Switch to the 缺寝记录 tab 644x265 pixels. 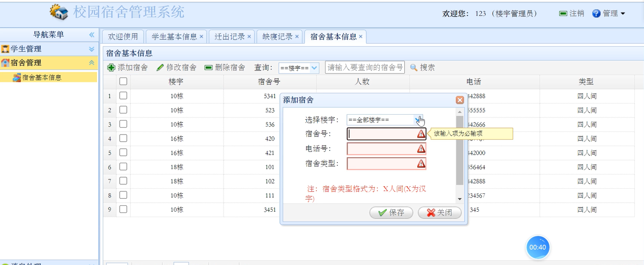277,37
